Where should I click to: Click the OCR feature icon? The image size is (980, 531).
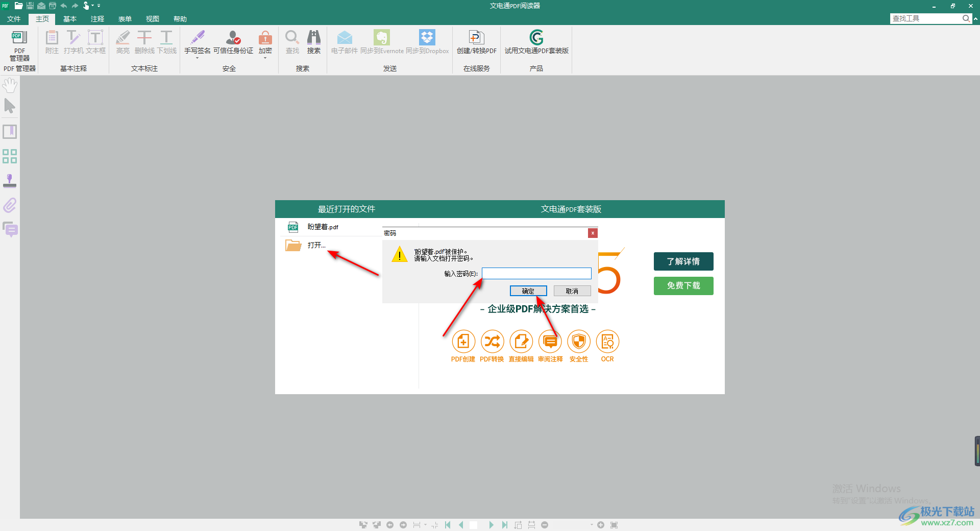point(607,342)
